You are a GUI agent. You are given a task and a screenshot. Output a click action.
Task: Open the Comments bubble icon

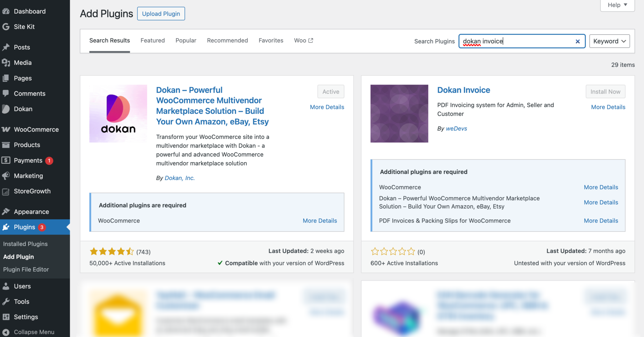pyautogui.click(x=6, y=94)
